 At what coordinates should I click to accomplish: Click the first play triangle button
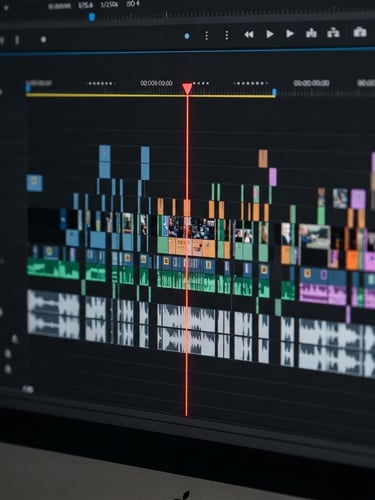[x=270, y=34]
